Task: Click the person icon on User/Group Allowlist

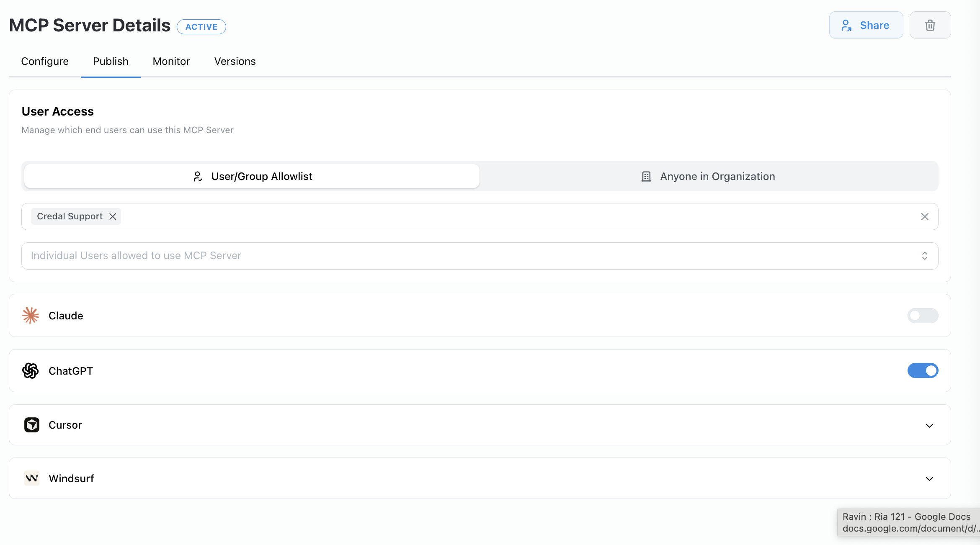Action: coord(198,176)
